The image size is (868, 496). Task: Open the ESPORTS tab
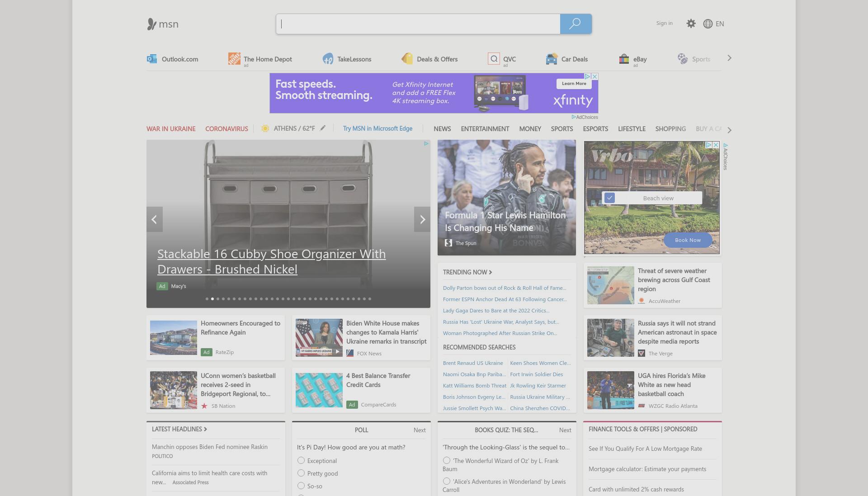tap(595, 129)
